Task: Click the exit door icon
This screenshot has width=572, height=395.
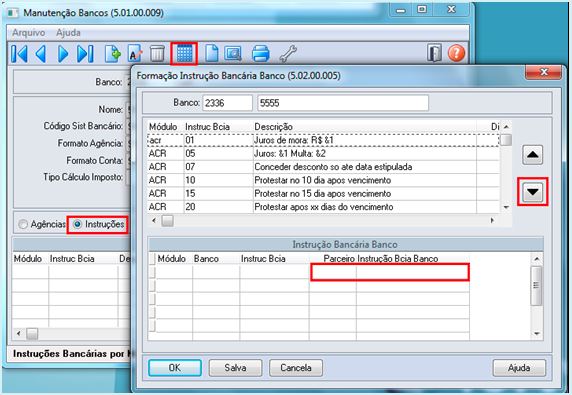Action: 434,54
